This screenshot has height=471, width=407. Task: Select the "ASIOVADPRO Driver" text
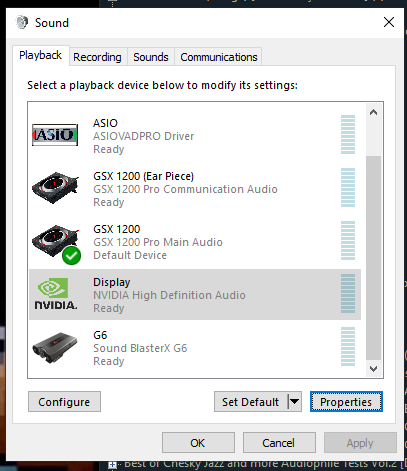tap(143, 136)
